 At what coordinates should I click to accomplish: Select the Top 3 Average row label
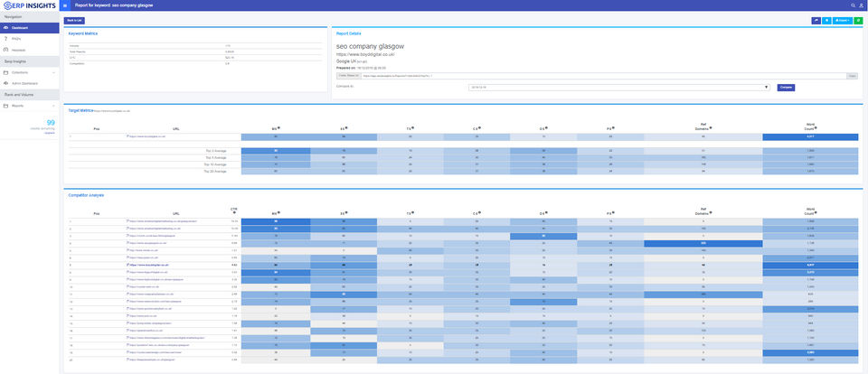click(x=216, y=151)
